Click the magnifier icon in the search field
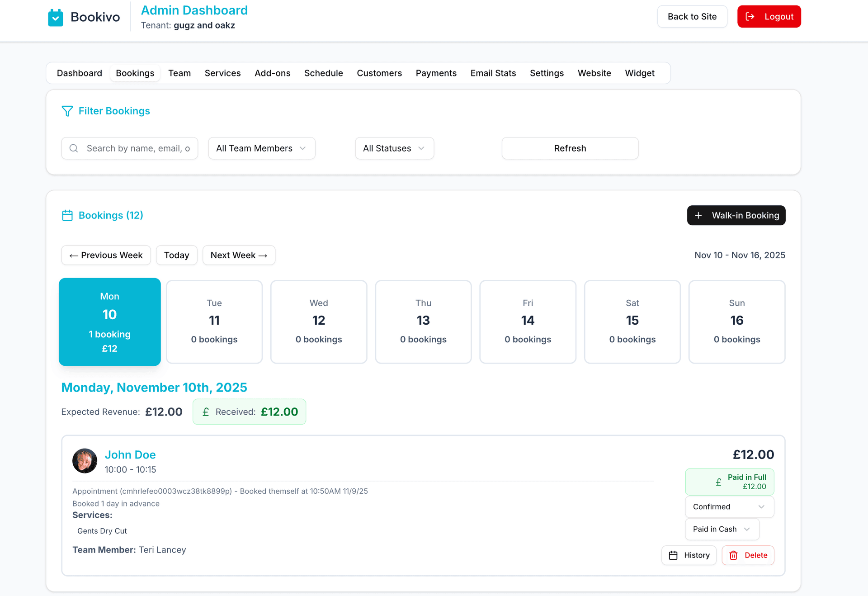This screenshot has height=596, width=868. 74,148
